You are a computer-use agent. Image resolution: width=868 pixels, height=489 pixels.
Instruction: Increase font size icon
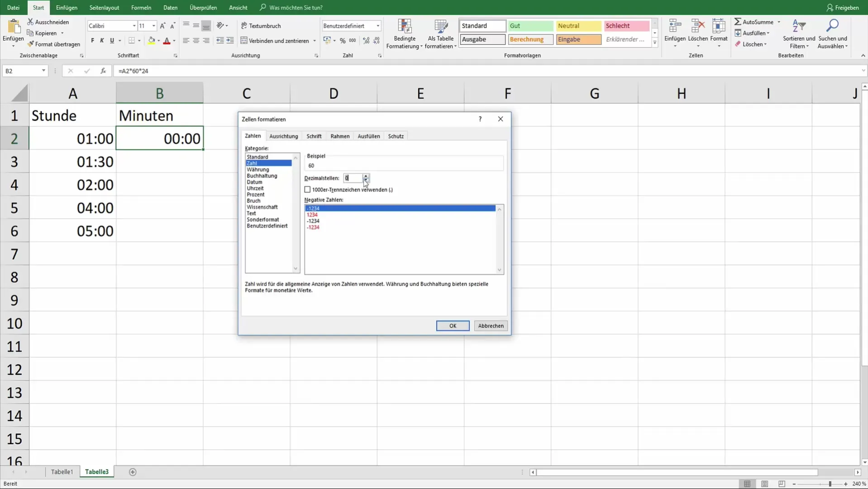[162, 26]
